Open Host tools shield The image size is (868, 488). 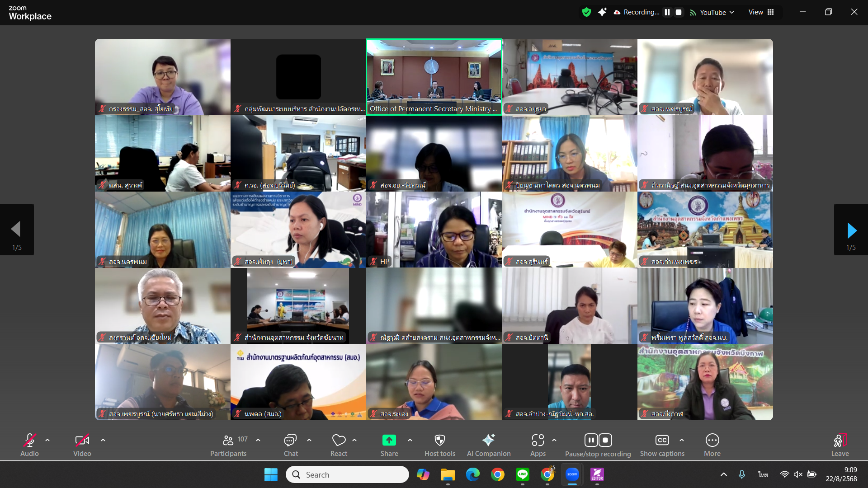point(439,441)
